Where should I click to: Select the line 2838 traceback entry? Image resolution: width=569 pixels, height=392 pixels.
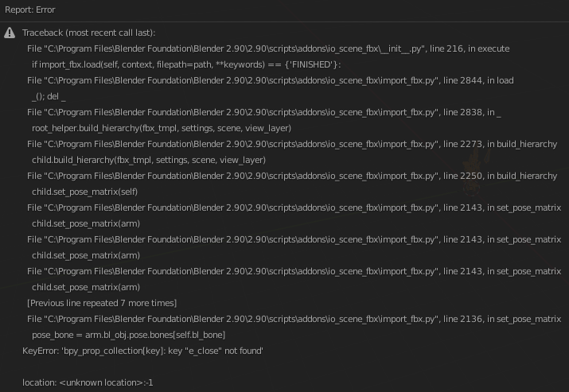click(264, 113)
